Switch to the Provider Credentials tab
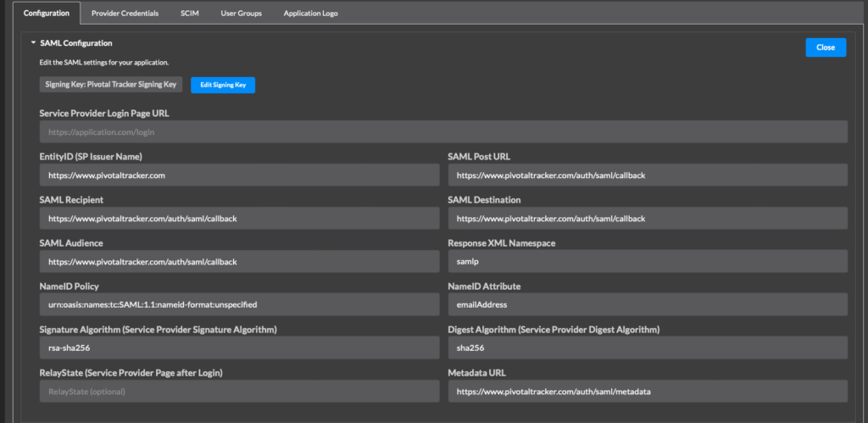Image resolution: width=868 pixels, height=423 pixels. [125, 14]
